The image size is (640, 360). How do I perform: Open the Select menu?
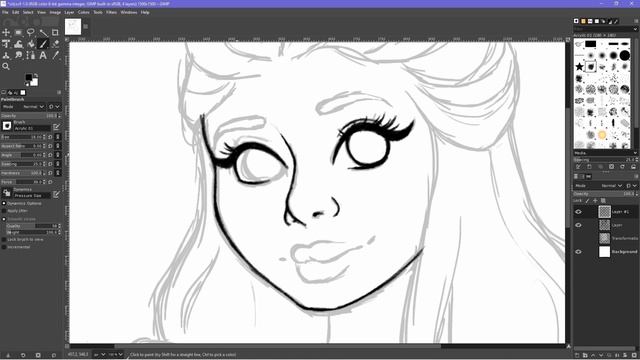pyautogui.click(x=28, y=12)
